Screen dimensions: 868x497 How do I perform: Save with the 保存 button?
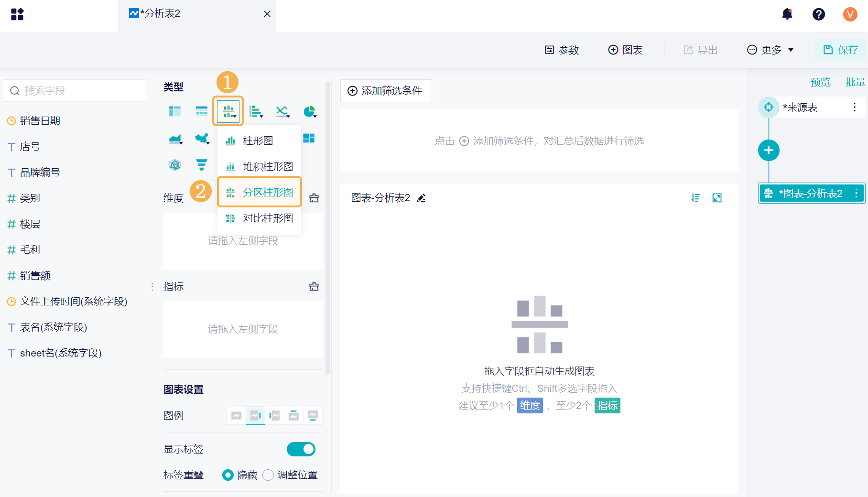coord(840,50)
